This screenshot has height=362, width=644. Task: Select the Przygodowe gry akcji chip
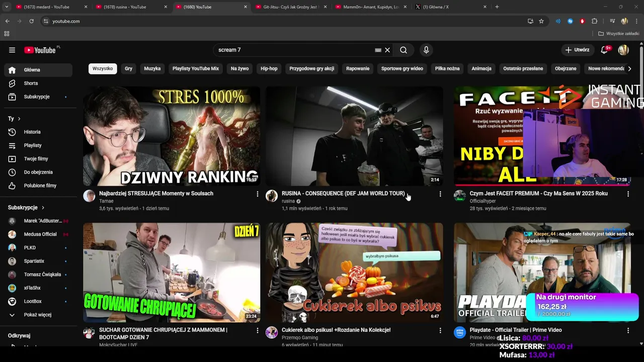tap(312, 68)
